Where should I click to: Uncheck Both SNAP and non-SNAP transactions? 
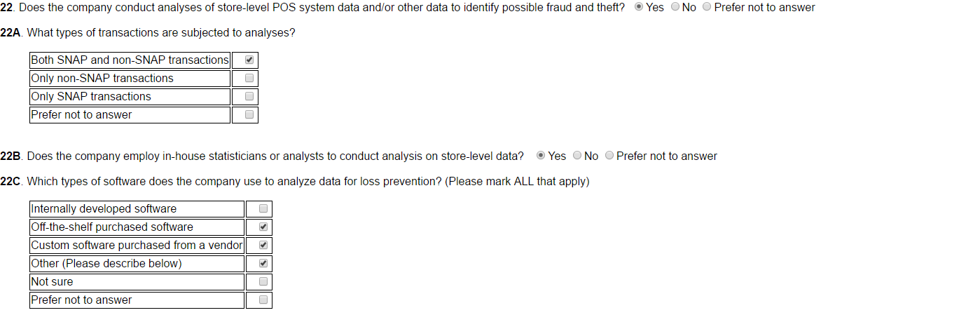249,60
